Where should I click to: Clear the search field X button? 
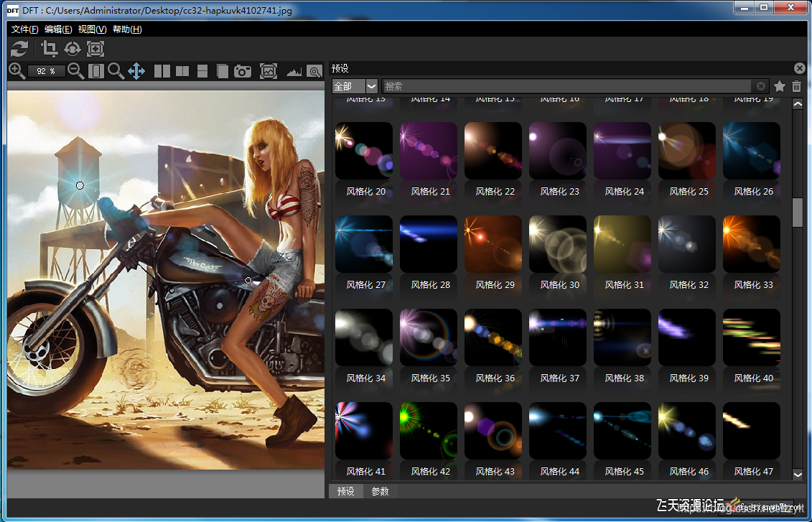761,86
